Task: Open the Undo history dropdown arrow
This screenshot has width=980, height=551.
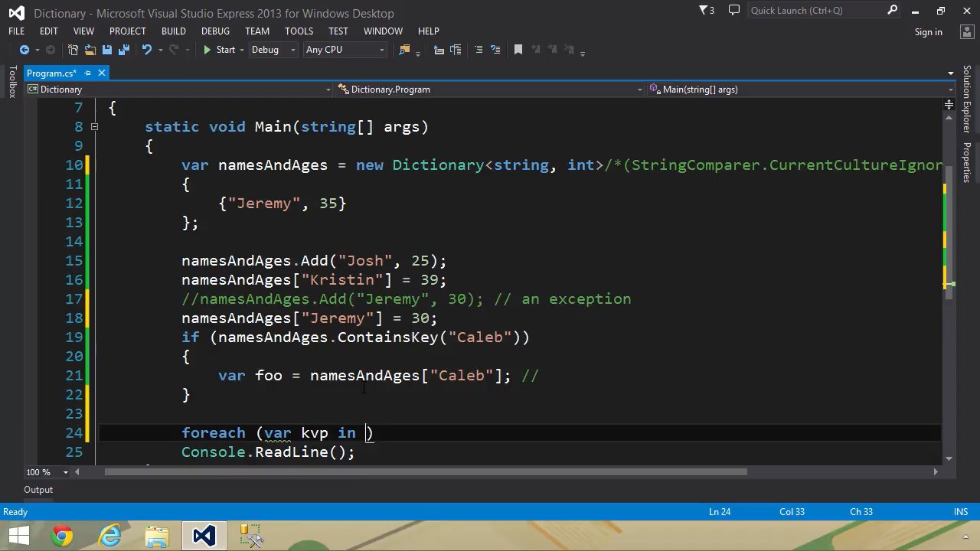Action: (159, 51)
